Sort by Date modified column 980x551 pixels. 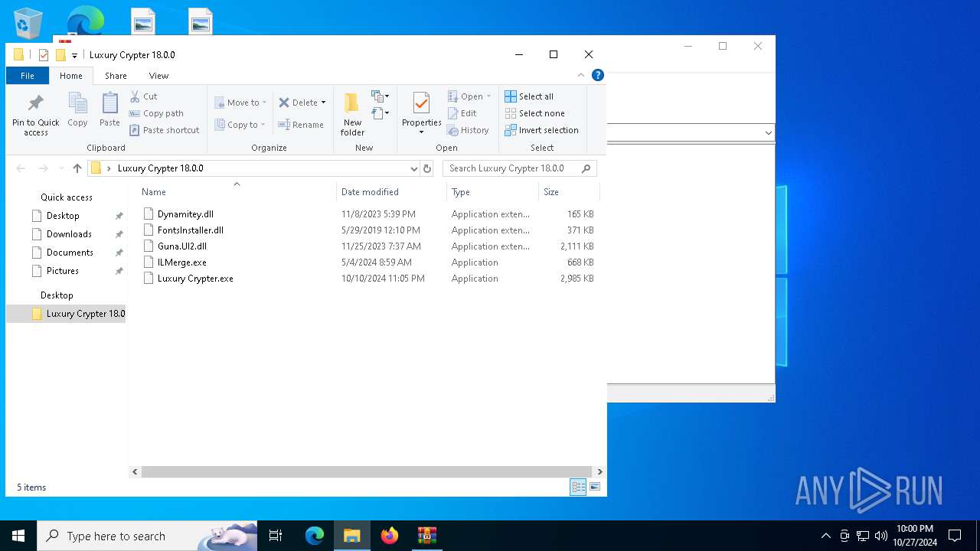391,192
